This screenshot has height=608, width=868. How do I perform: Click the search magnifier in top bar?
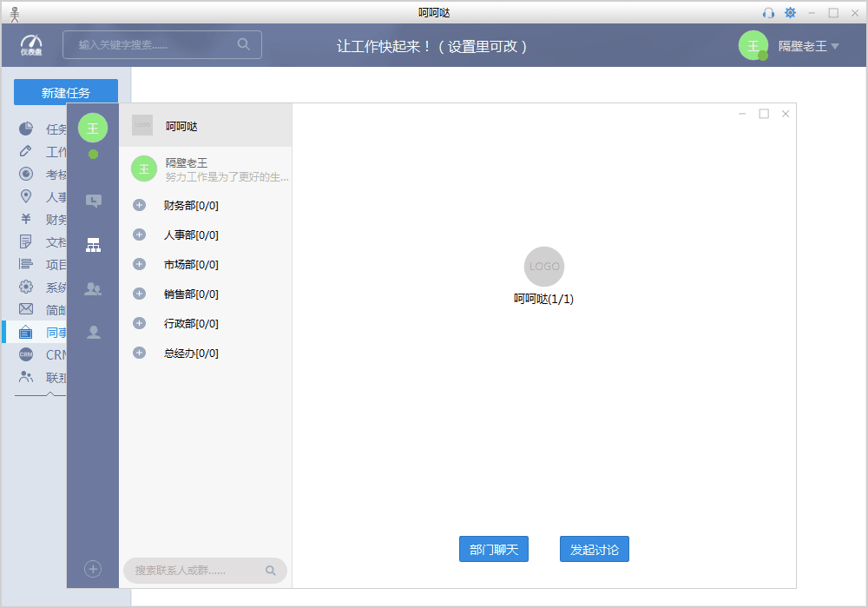click(x=244, y=44)
